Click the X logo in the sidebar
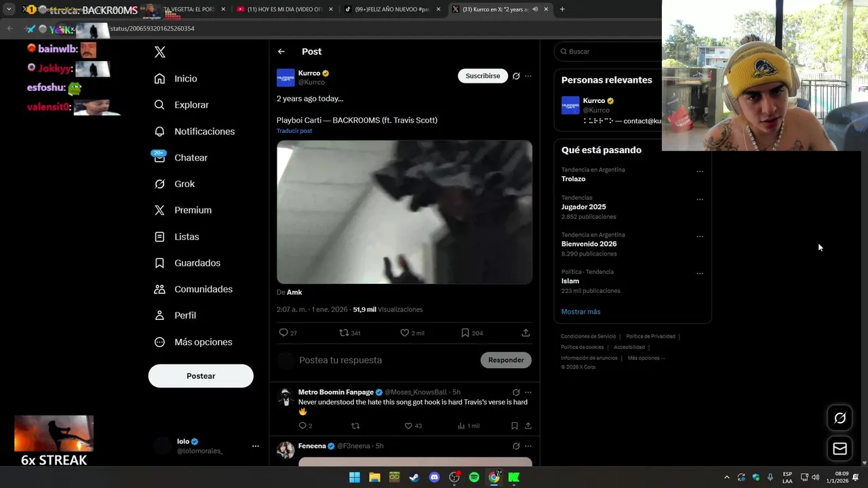Viewport: 868px width, 488px height. tap(160, 52)
